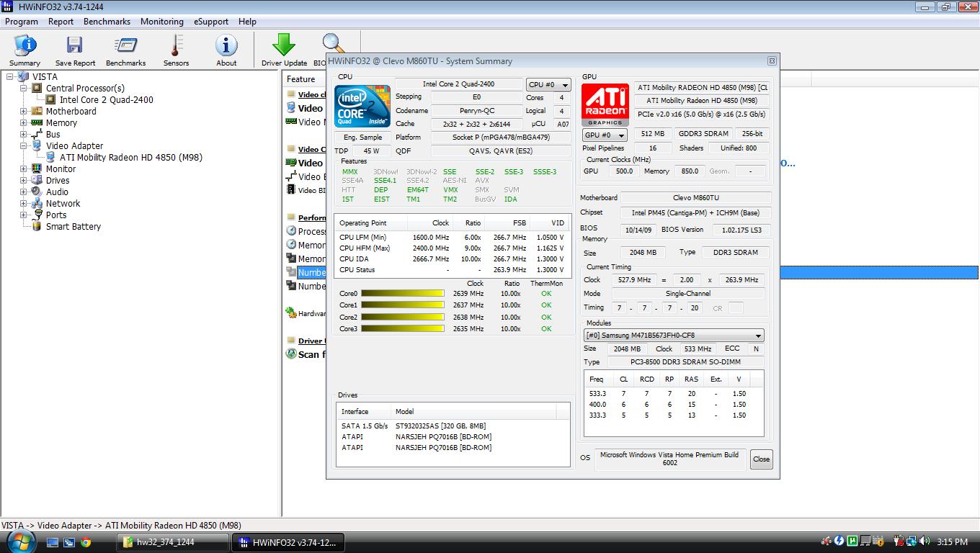Select Intel Core 2 Quad-2400 tree item

(x=106, y=100)
